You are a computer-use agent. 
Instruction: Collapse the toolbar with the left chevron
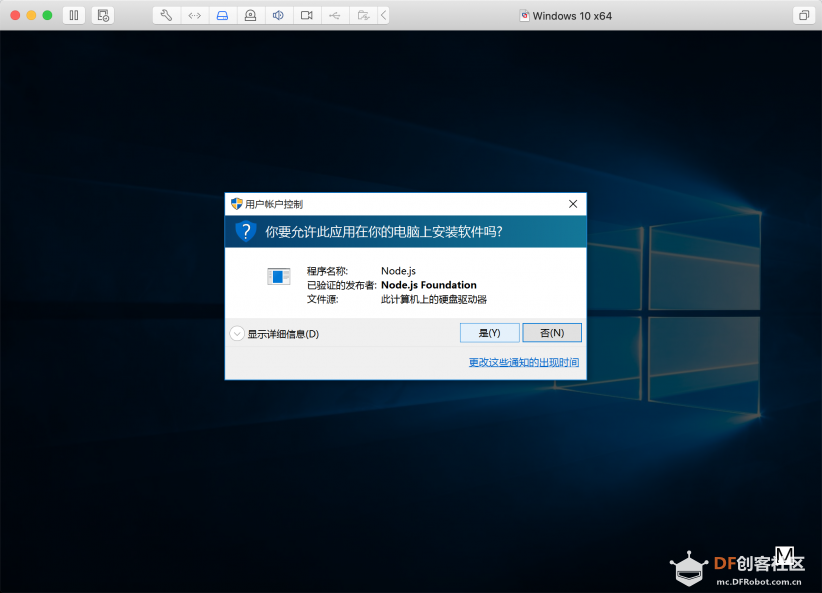384,15
